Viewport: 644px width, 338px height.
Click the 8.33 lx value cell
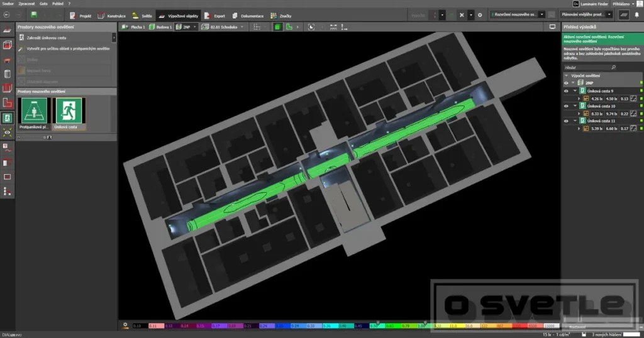tap(597, 114)
